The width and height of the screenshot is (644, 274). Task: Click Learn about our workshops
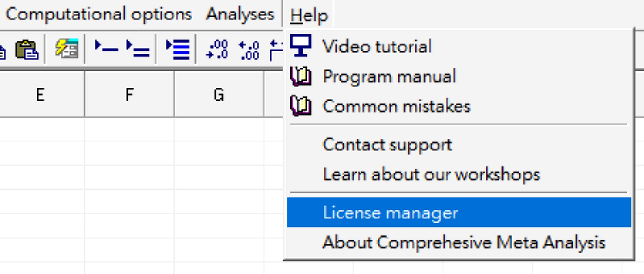click(x=431, y=174)
